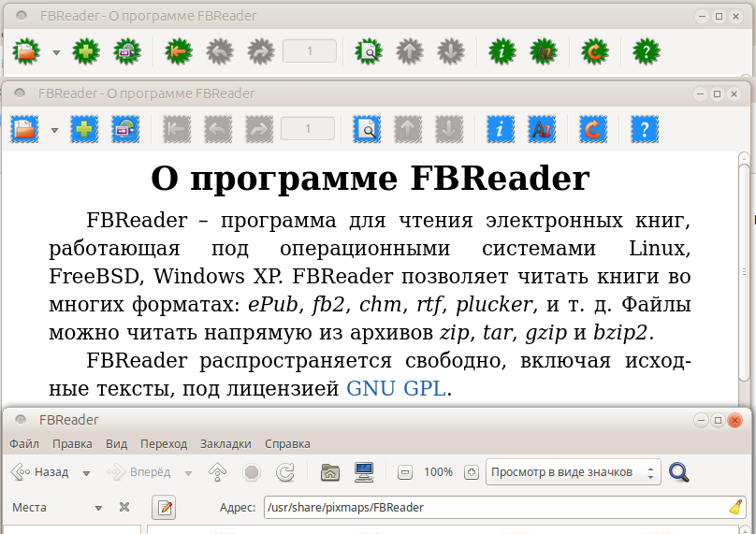Image resolution: width=756 pixels, height=534 pixels.
Task: Open the Правка menu
Action: pyautogui.click(x=72, y=444)
